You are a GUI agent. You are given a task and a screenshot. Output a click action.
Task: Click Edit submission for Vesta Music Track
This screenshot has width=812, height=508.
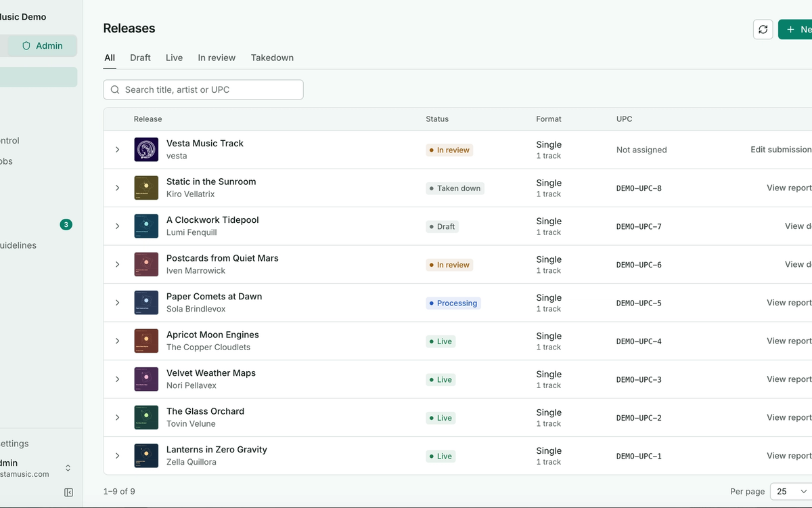(781, 150)
